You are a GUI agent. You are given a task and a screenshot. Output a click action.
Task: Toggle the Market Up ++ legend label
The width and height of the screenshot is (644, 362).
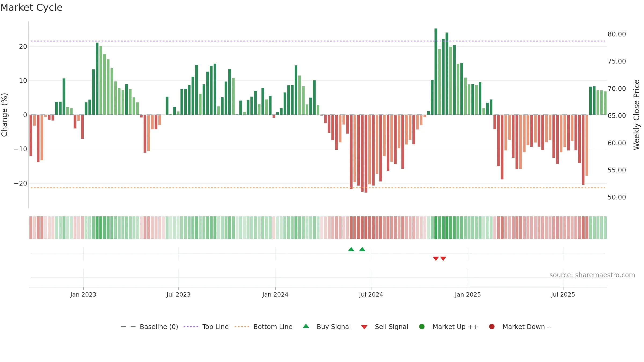pyautogui.click(x=455, y=327)
